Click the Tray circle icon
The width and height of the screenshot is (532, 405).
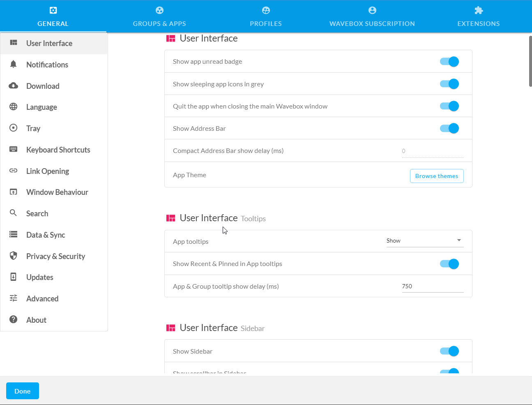point(14,128)
